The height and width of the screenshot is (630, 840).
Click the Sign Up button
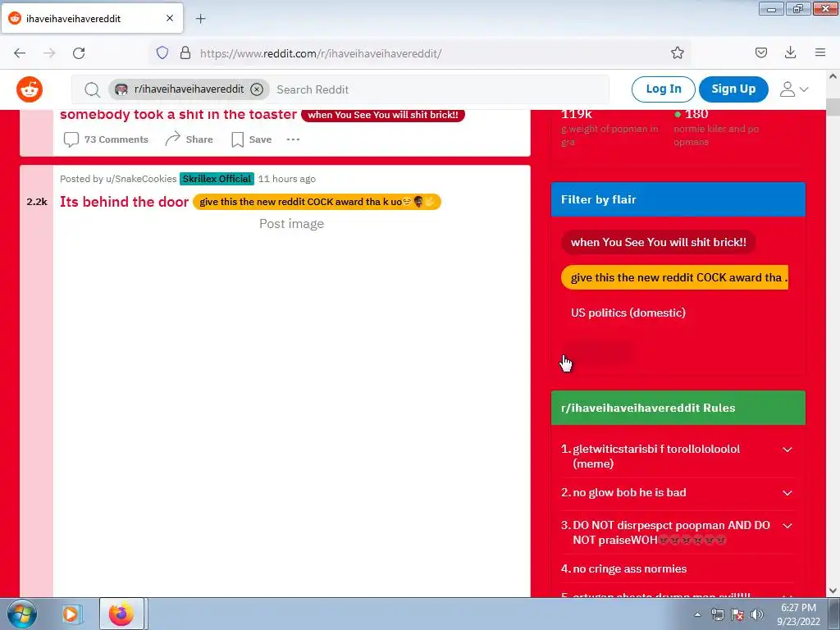click(733, 89)
